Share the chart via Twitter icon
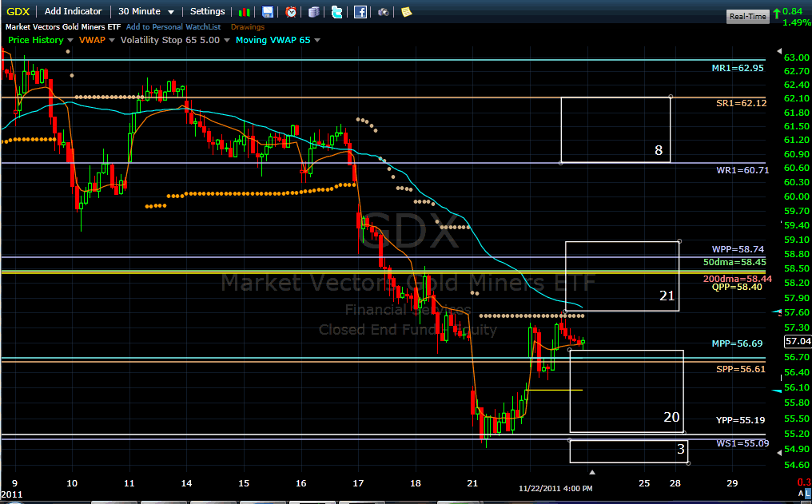812x504 pixels. click(x=336, y=12)
